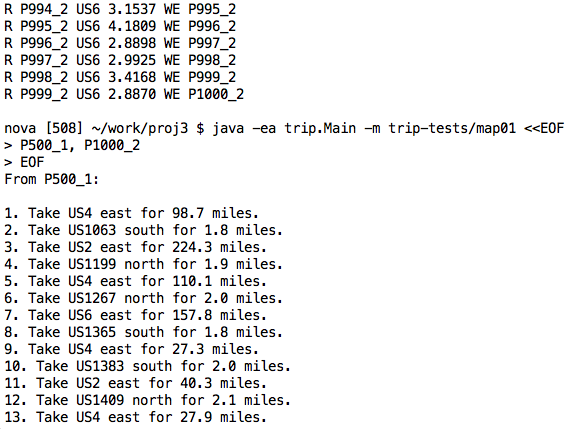Click the value 4.1809 in the P995_2 line
Screen dimensions: 569x429
tap(132, 26)
